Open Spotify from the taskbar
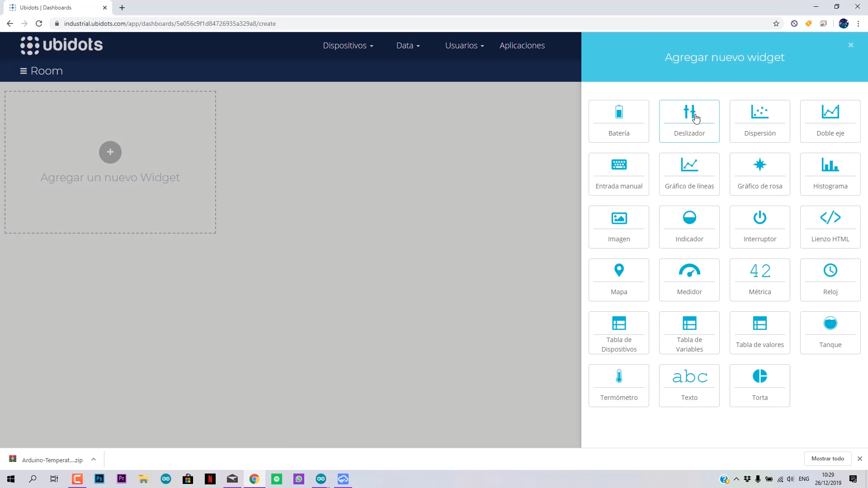The width and height of the screenshot is (868, 488). (x=277, y=479)
